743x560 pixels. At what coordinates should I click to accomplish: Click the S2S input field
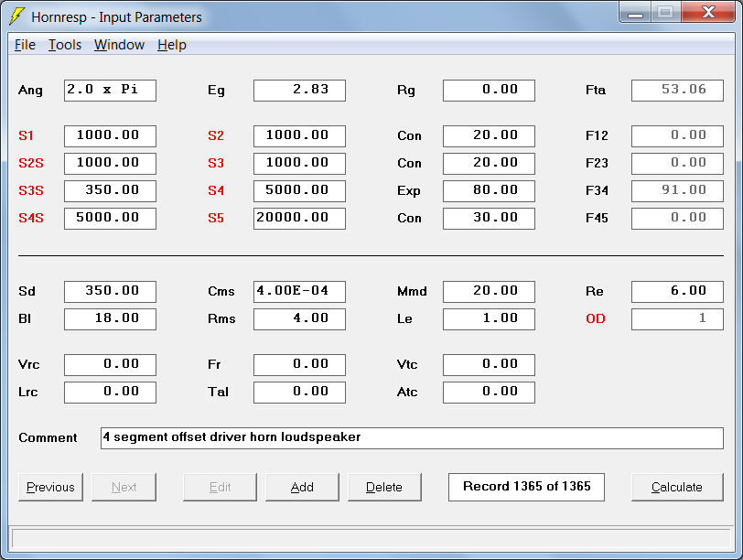point(110,164)
